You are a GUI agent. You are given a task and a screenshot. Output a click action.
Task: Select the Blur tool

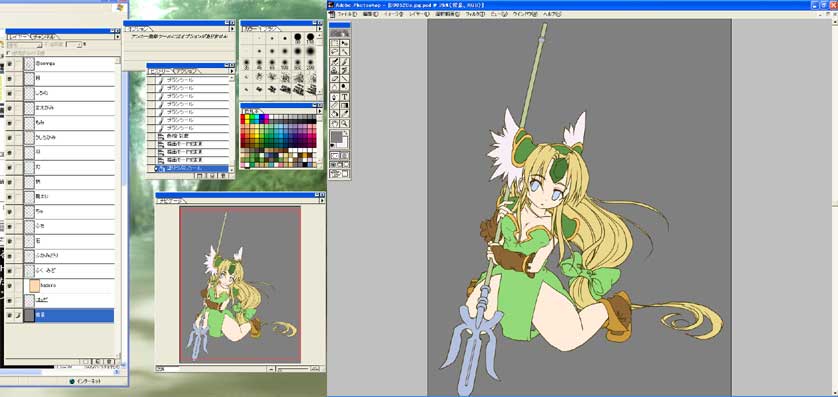click(335, 86)
